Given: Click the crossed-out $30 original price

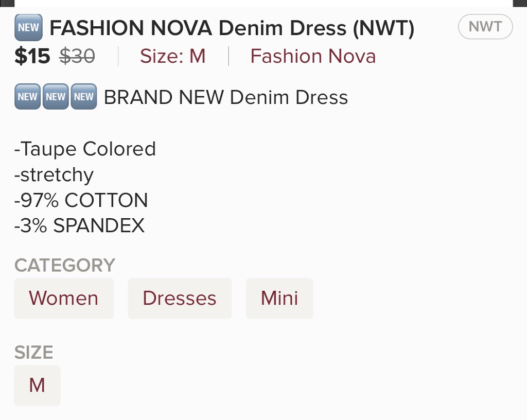Looking at the screenshot, I should point(77,57).
